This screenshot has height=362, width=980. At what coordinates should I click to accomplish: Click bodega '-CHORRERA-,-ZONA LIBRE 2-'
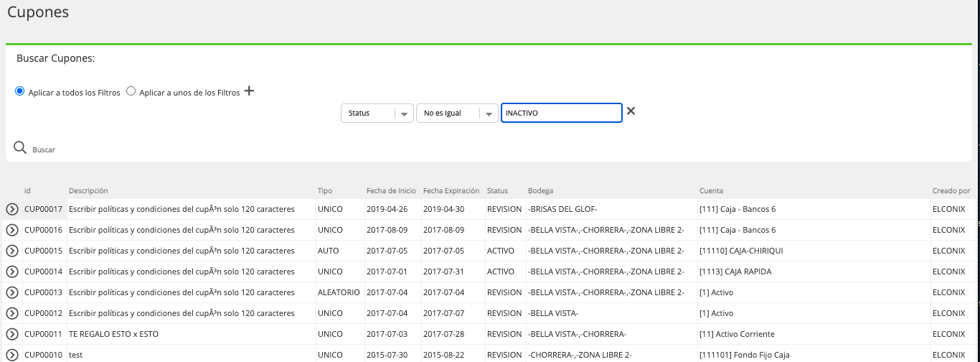tap(580, 355)
